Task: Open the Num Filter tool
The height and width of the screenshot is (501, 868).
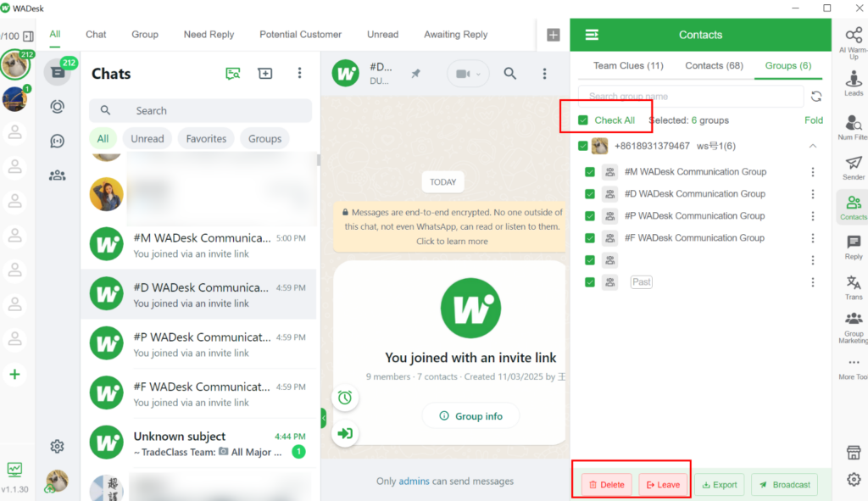Action: click(x=854, y=127)
